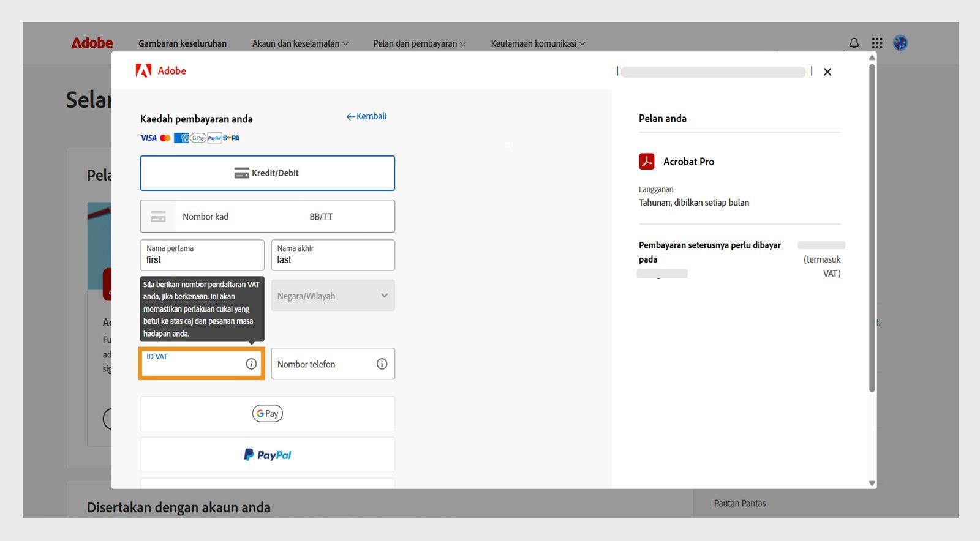Click the small G Pay logo under payment methods
This screenshot has width=980, height=541.
pyautogui.click(x=198, y=138)
